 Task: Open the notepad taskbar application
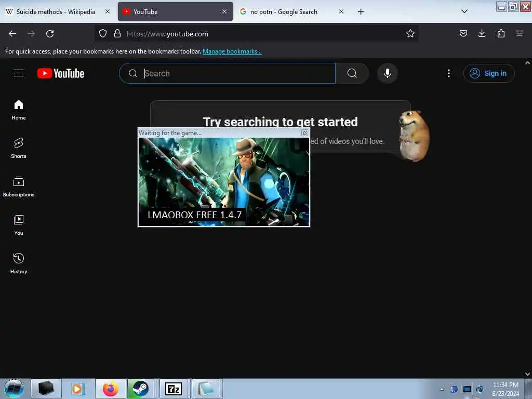tap(206, 389)
